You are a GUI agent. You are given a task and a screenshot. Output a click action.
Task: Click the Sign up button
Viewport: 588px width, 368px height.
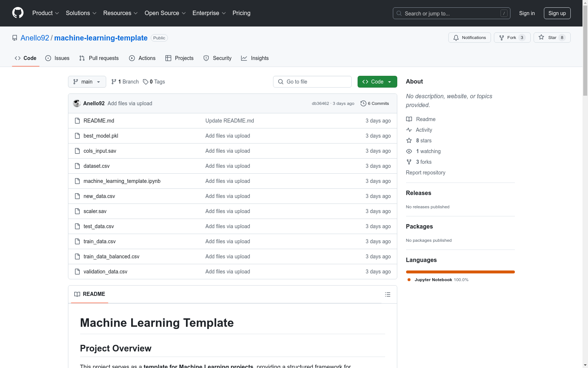pyautogui.click(x=557, y=13)
